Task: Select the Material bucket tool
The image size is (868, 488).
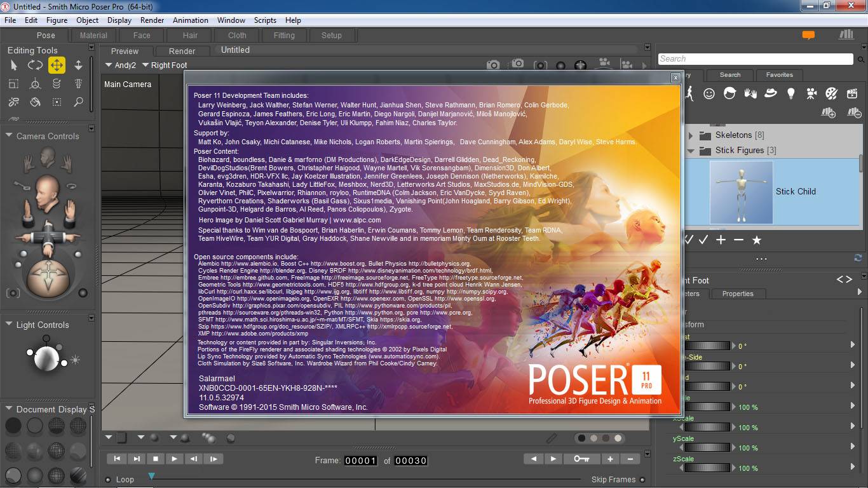Action: [x=36, y=102]
